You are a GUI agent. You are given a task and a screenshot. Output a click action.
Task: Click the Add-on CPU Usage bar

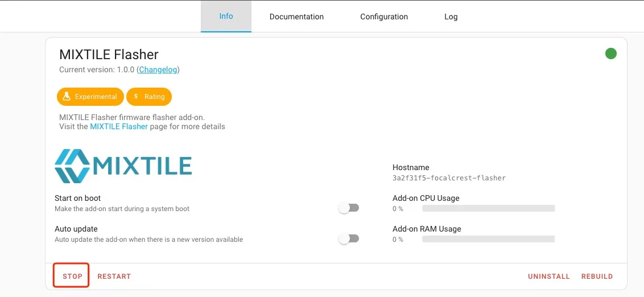[488, 208]
